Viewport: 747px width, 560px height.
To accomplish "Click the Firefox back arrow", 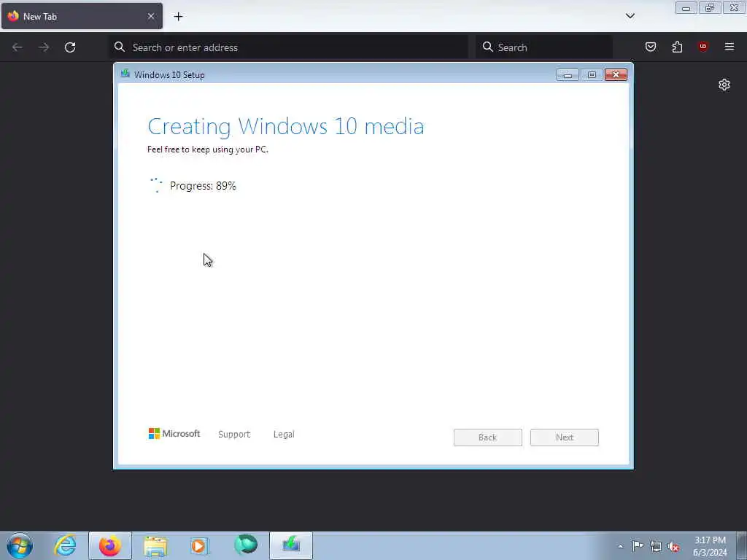I will click(x=18, y=47).
